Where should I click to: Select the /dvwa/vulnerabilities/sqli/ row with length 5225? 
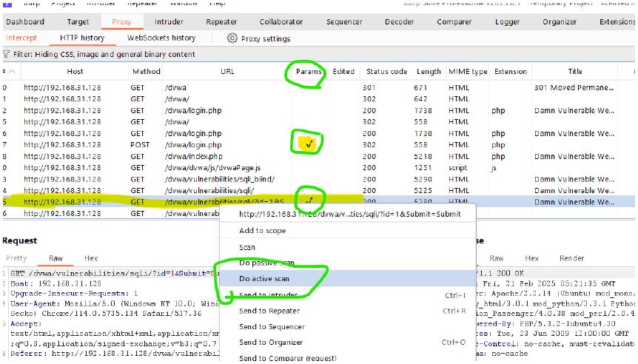pos(319,190)
